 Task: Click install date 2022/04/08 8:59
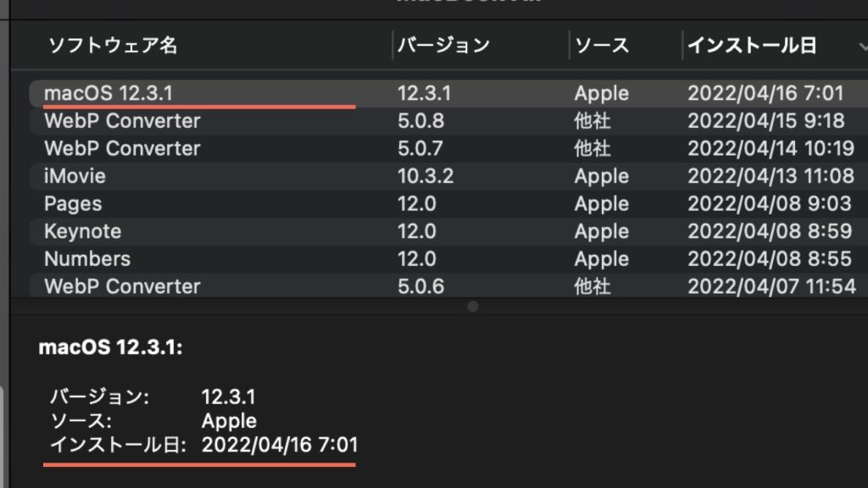pos(770,231)
